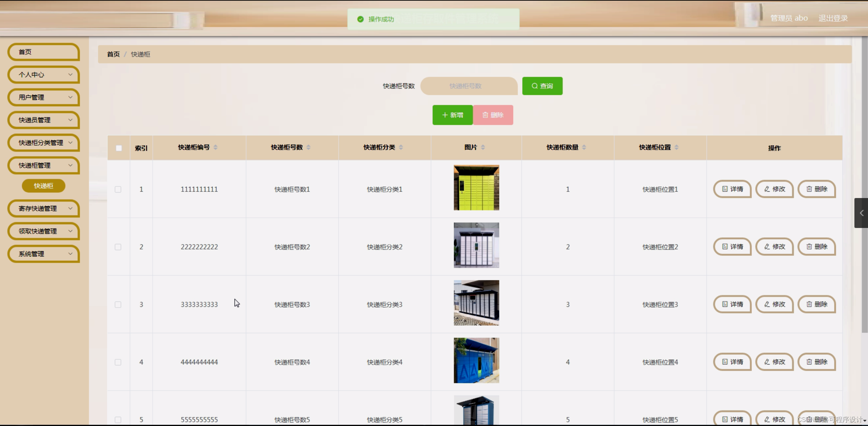Click the 删除 button in row 3

tap(816, 304)
